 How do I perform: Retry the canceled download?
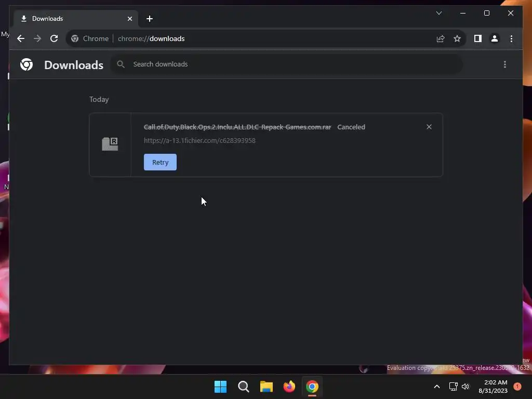point(160,162)
